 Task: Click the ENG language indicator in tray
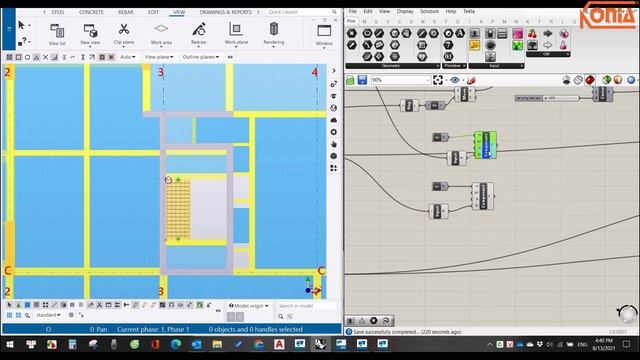582,345
